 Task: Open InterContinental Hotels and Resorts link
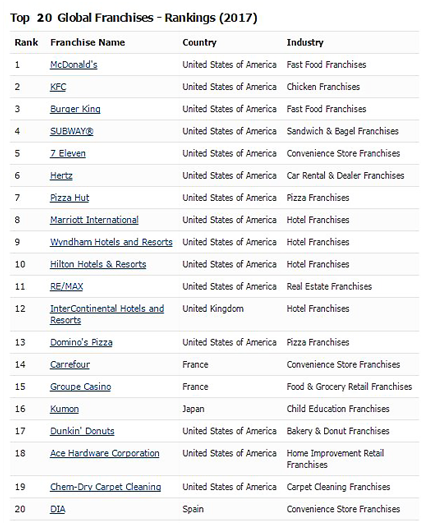coord(107,314)
